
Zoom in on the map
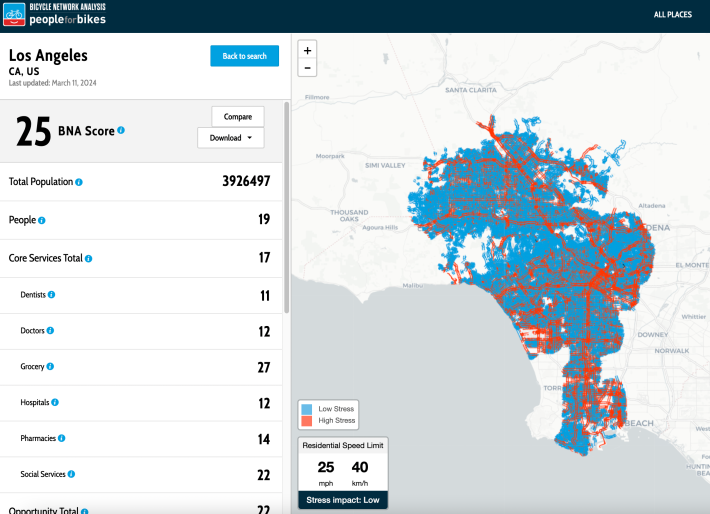307,50
